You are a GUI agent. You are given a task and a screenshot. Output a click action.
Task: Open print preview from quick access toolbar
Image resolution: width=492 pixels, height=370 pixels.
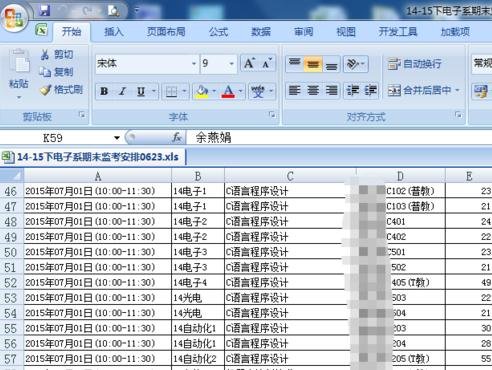pos(114,11)
